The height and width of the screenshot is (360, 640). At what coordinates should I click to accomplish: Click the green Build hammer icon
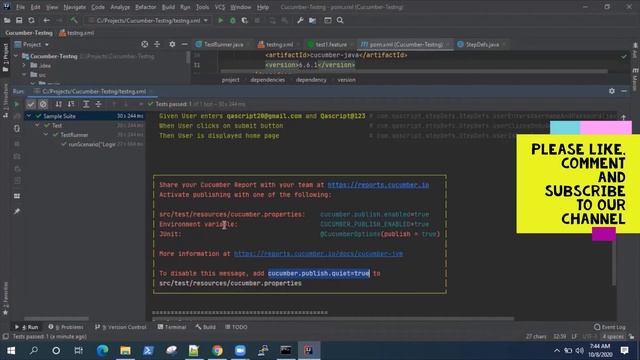click(74, 20)
